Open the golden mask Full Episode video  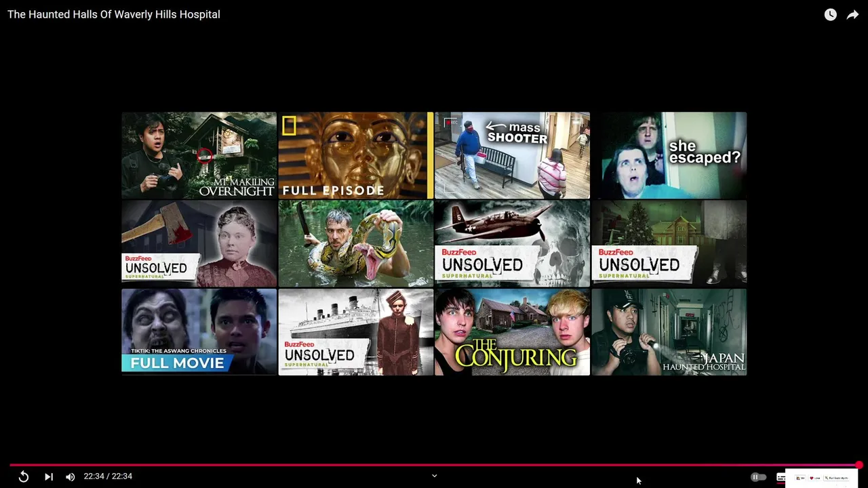point(355,155)
